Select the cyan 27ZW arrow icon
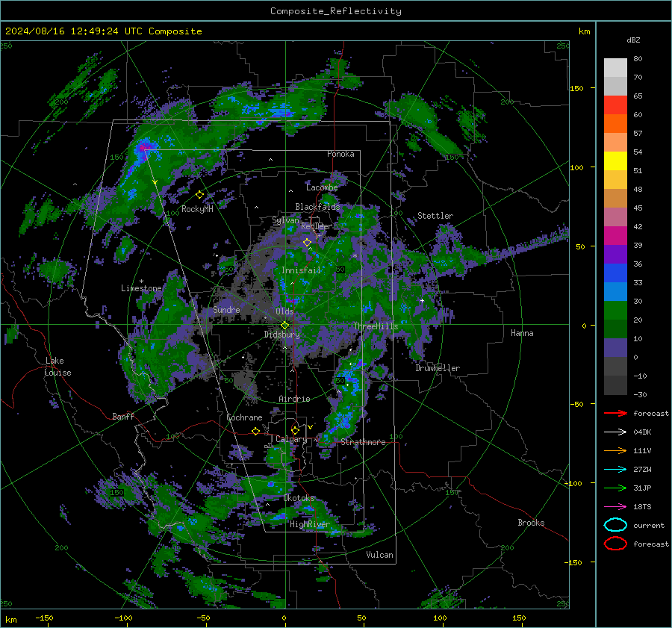 [x=615, y=470]
